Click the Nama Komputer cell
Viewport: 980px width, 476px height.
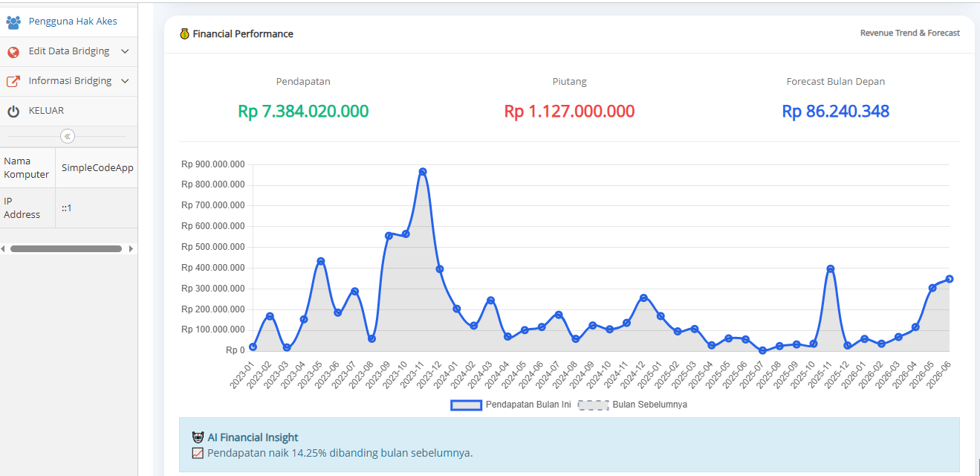pyautogui.click(x=27, y=168)
